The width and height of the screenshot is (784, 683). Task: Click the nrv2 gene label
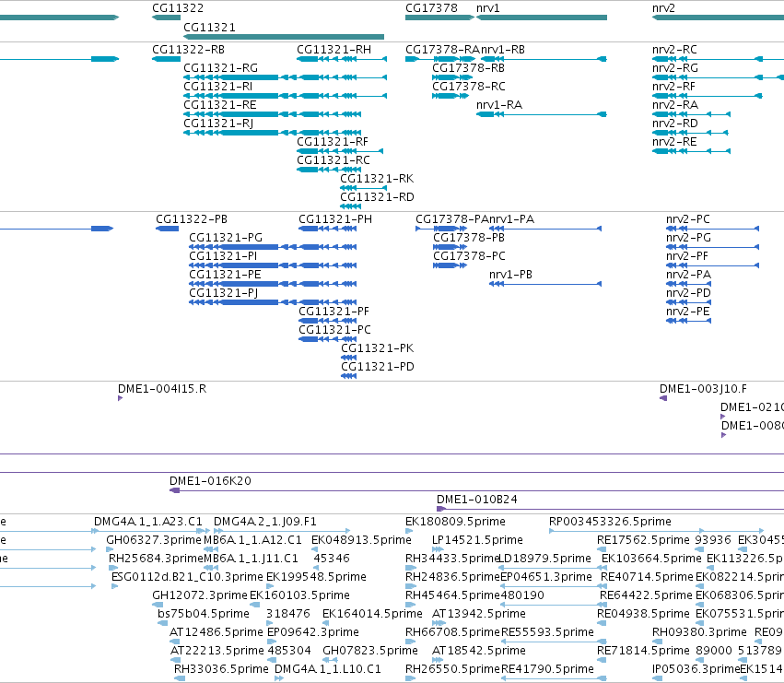663,8
